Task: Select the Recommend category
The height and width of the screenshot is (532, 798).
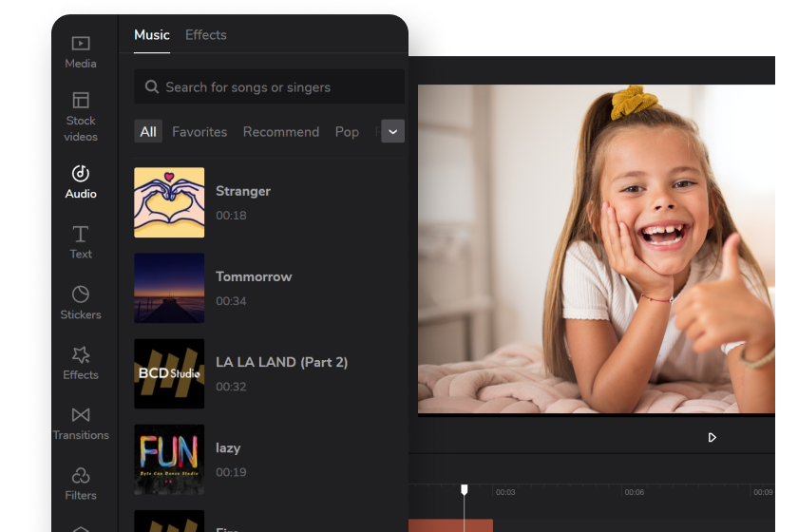Action: tap(281, 131)
